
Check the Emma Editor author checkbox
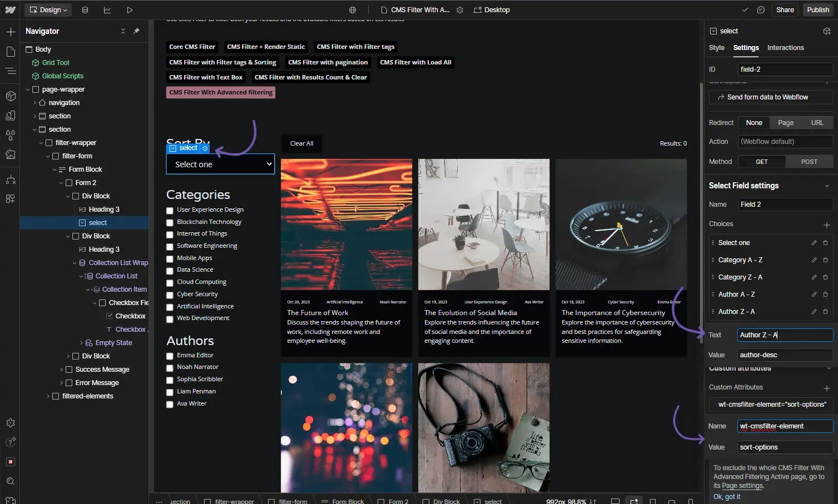[x=170, y=356]
